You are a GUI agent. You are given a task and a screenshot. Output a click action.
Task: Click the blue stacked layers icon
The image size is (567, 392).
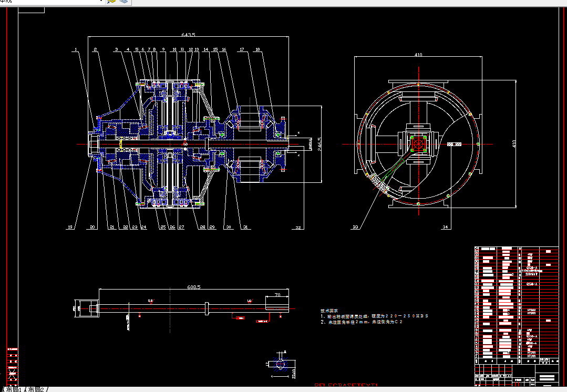(123, 2)
